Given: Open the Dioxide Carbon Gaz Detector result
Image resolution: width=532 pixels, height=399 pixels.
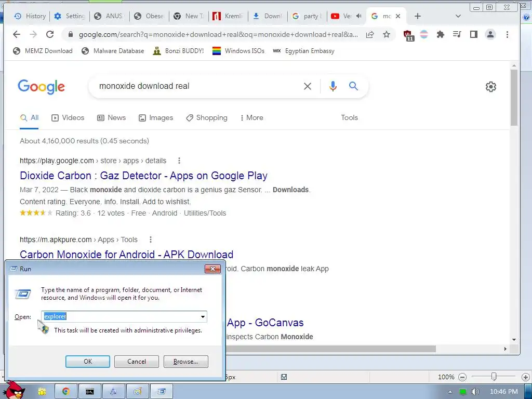Looking at the screenshot, I should pos(143,176).
